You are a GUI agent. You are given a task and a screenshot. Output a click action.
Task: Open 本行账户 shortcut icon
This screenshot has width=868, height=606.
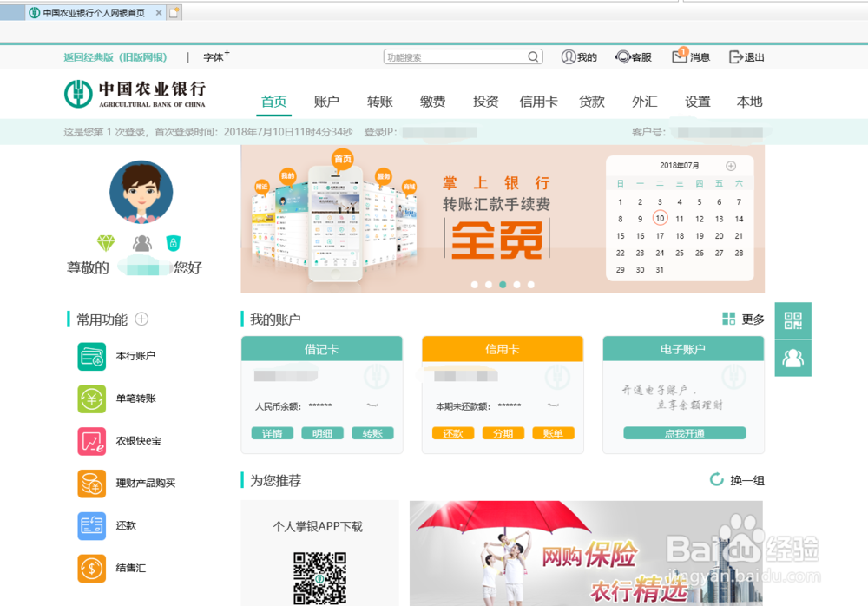click(91, 356)
